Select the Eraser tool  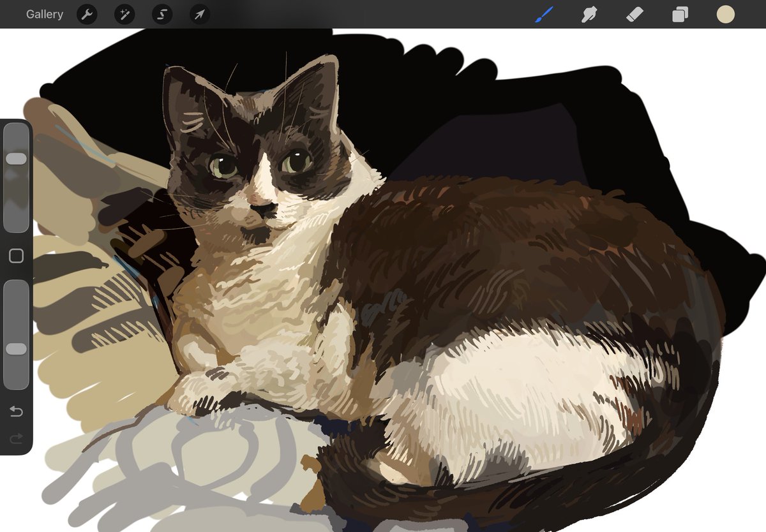(x=635, y=14)
